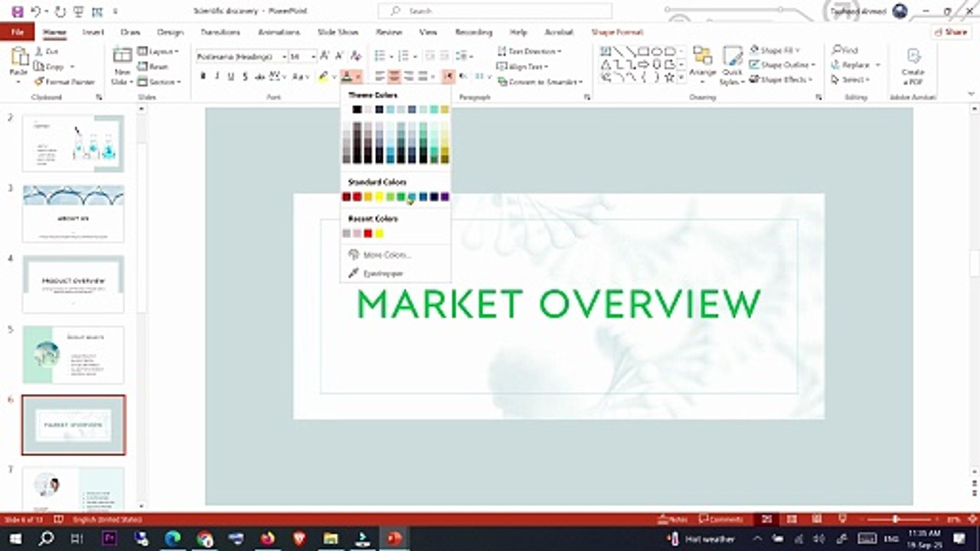
Task: Open the font name dropdown
Action: pos(283,57)
